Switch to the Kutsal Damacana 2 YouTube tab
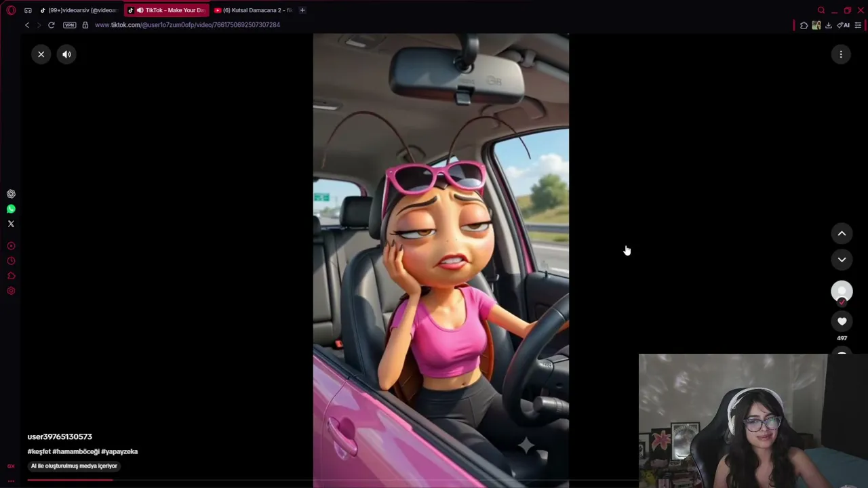 click(x=253, y=10)
